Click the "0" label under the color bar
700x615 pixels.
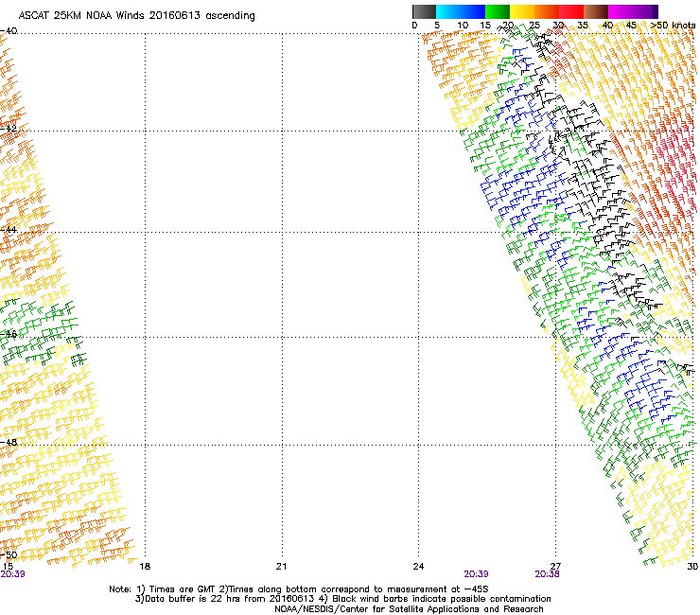pos(414,26)
